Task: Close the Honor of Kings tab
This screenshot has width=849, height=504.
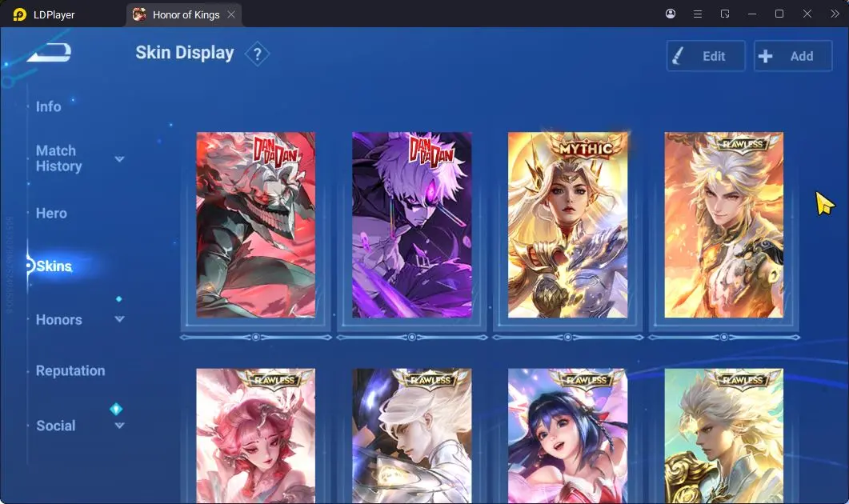Action: pyautogui.click(x=231, y=14)
